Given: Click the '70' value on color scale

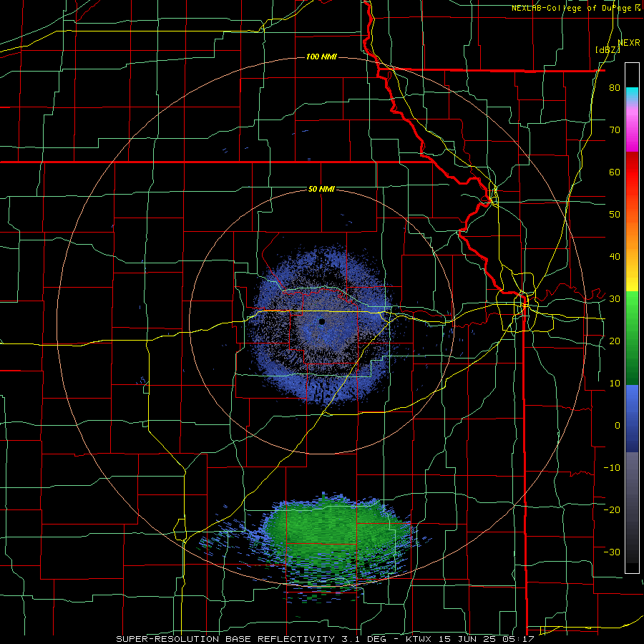Looking at the screenshot, I should [615, 130].
